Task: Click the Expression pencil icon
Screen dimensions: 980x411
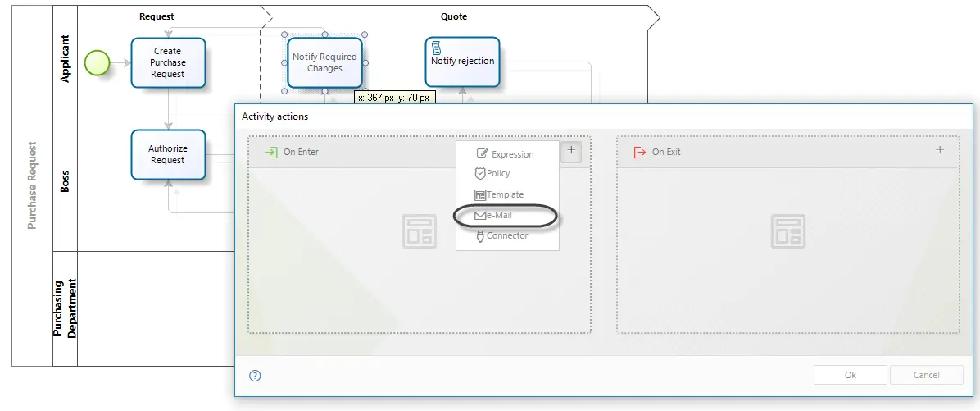Action: 482,153
